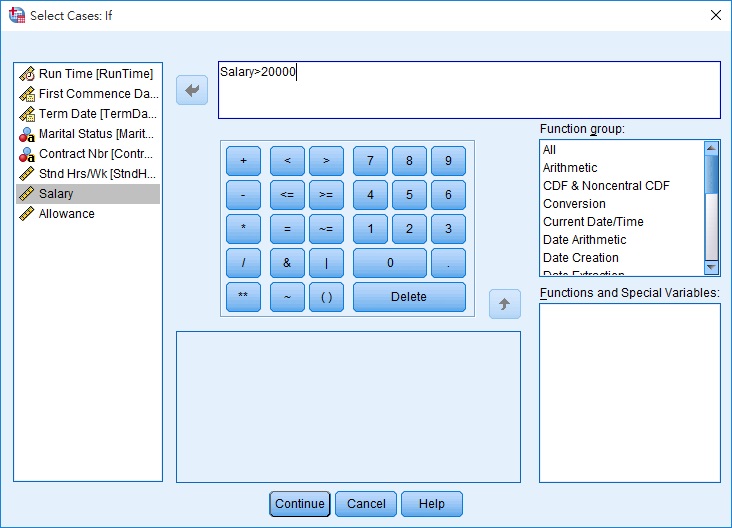Select Arithmetic function group
This screenshot has height=528, width=732.
coord(622,168)
